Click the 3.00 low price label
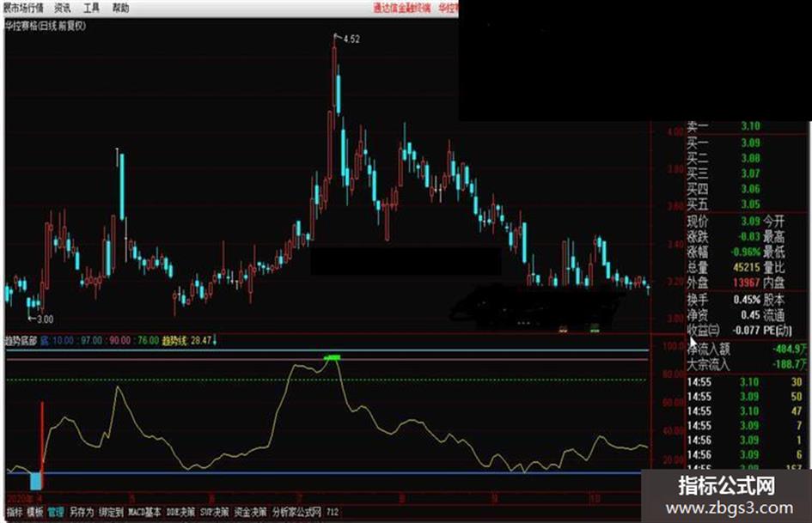Screen dimensions: 812x523 (x=45, y=319)
